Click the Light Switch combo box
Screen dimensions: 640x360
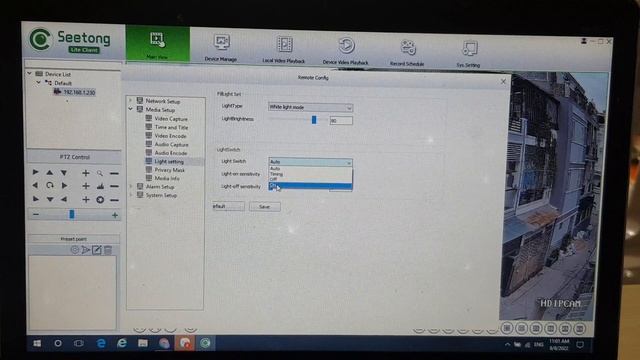[310, 162]
